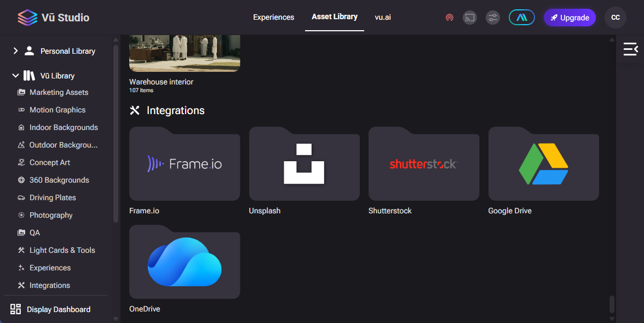Viewport: 644px width, 323px height.
Task: Click the OneDrive folder label
Action: [145, 309]
